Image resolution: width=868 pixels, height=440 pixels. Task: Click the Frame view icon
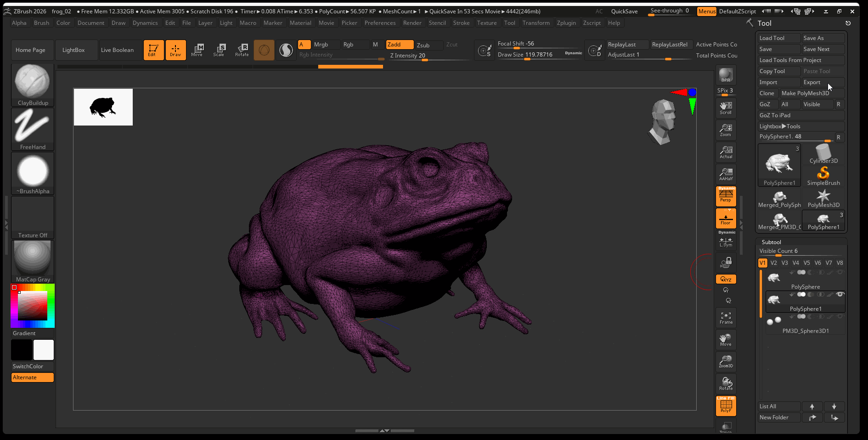[726, 318]
